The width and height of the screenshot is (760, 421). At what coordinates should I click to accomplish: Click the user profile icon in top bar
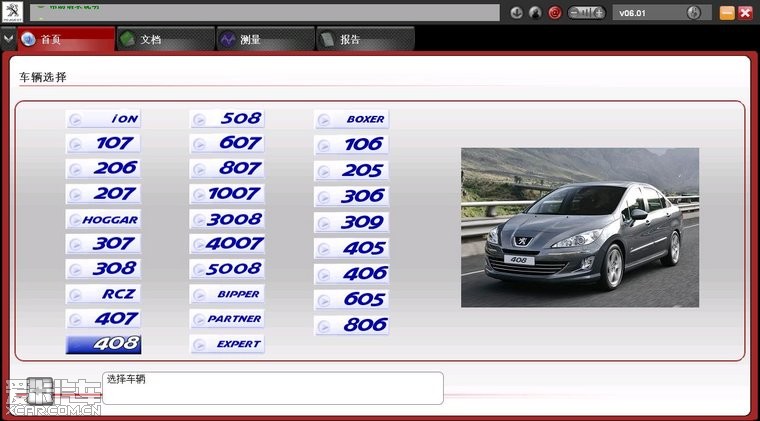(535, 13)
